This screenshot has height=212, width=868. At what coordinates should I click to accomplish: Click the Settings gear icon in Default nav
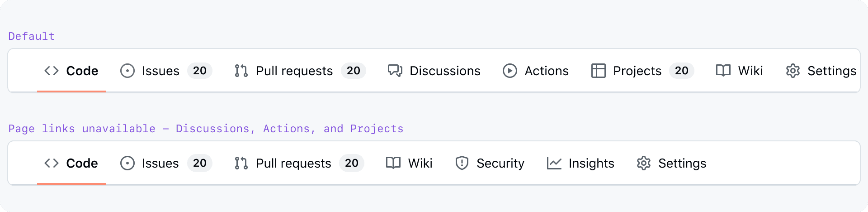[793, 71]
